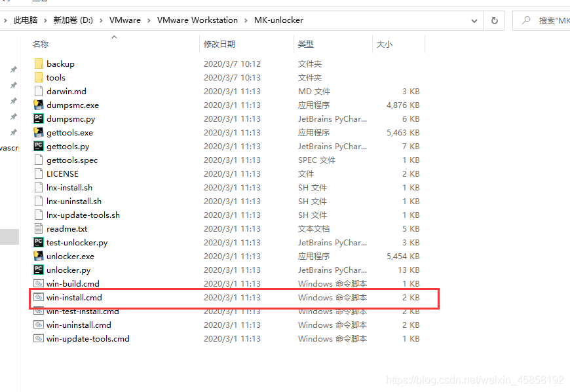Click the 5,463 KB size cell
The width and height of the screenshot is (570, 392).
403,132
